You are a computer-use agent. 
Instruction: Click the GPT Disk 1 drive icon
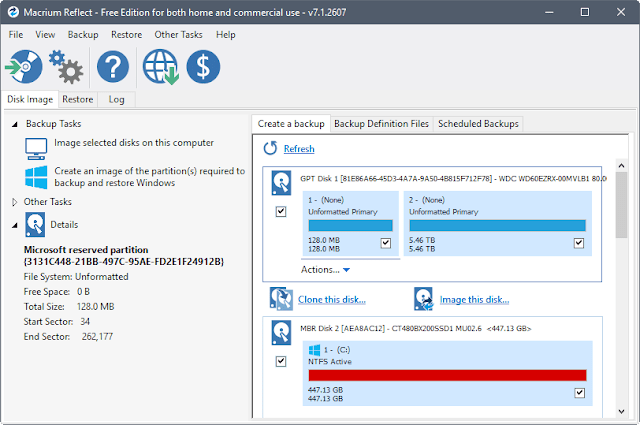(281, 183)
